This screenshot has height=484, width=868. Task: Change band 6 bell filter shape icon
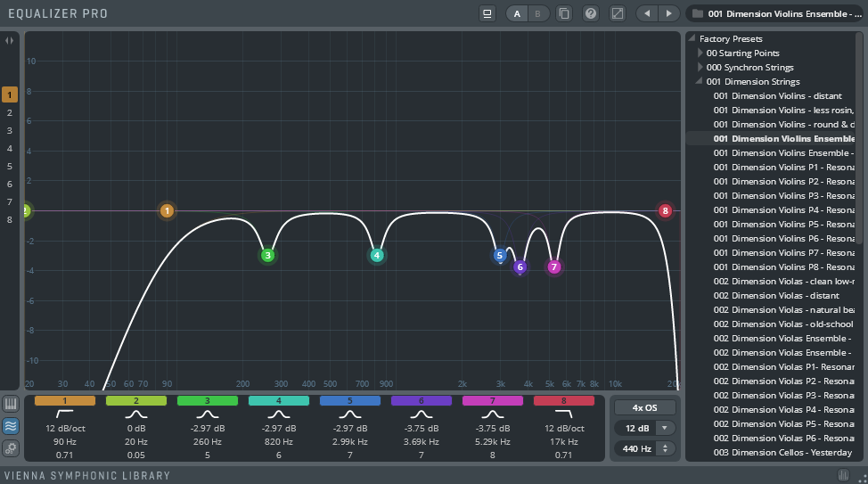[422, 414]
